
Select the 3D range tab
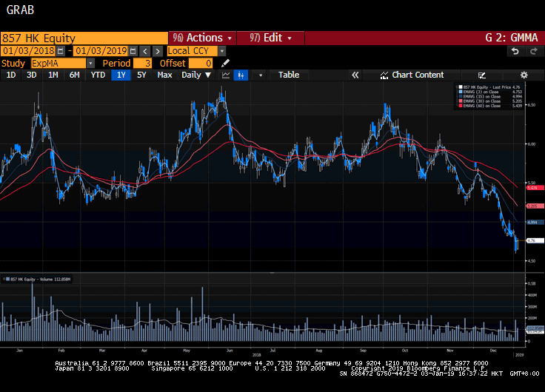(x=32, y=75)
